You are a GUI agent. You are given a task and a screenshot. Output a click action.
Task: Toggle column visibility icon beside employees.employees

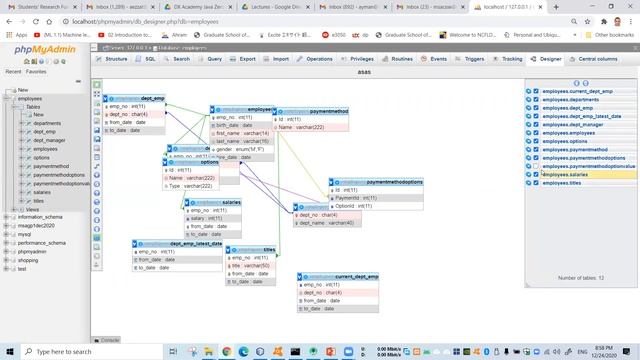(x=529, y=133)
